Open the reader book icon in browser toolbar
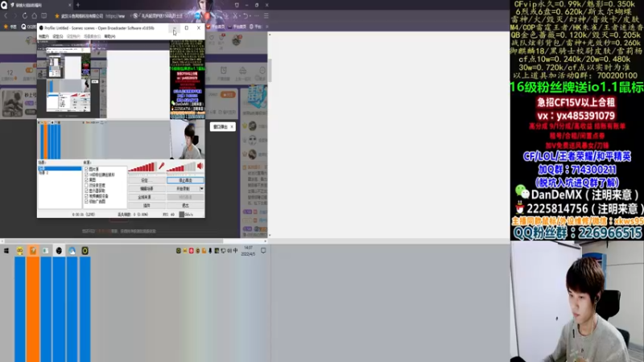The width and height of the screenshot is (644, 362). 43,16
